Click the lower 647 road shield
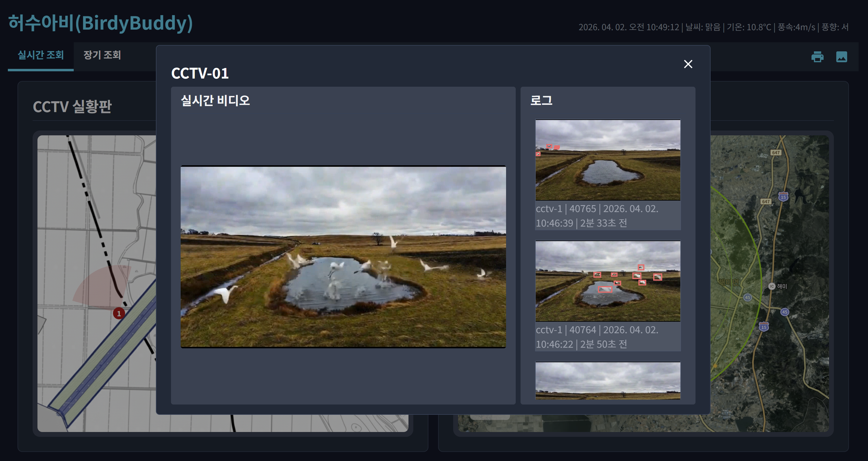Screen dimensions: 868x461 pyautogui.click(x=766, y=201)
